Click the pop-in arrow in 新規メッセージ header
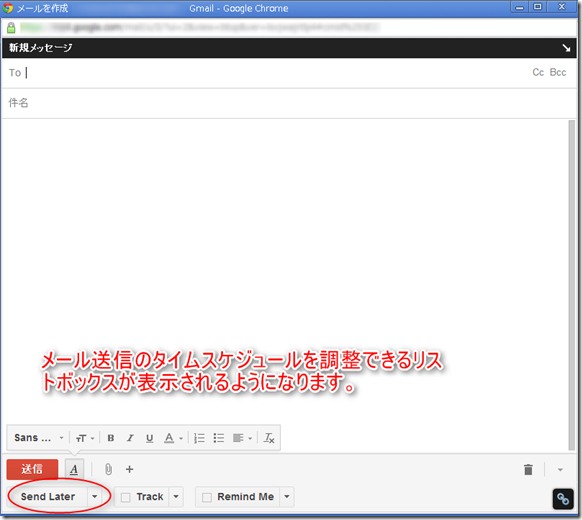Screen dimensions: 582x520 tap(566, 48)
